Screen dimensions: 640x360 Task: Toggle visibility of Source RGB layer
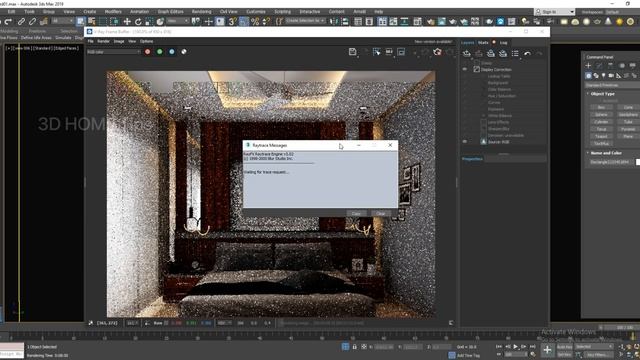[x=464, y=142]
